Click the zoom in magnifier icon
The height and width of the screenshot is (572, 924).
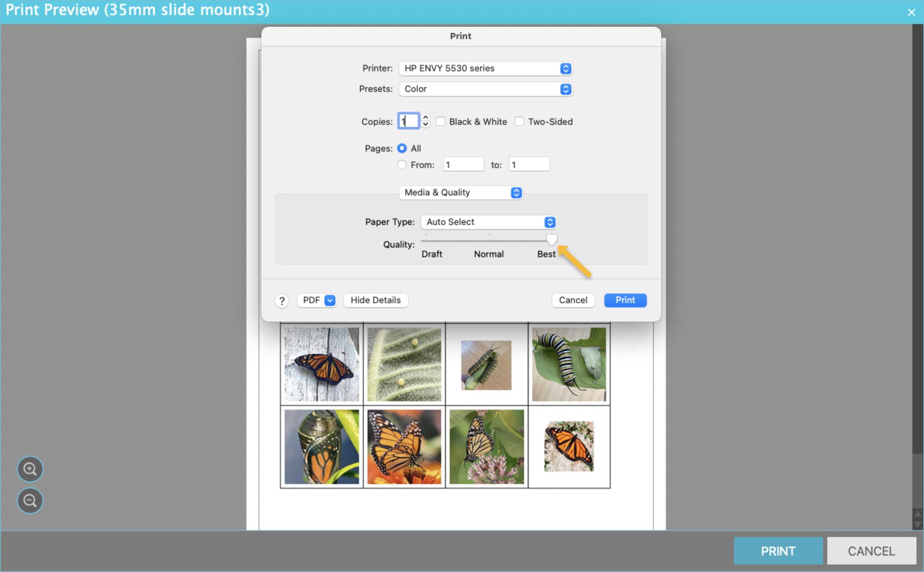coord(30,469)
